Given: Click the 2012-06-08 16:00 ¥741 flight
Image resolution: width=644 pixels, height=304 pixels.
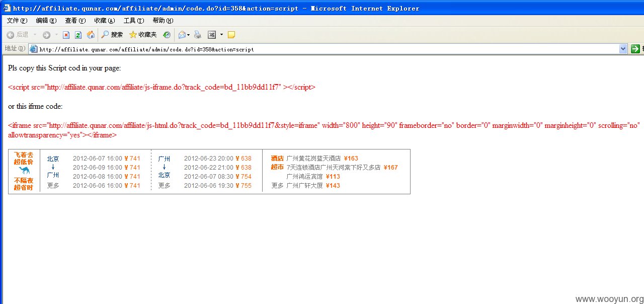Looking at the screenshot, I should point(107,177).
